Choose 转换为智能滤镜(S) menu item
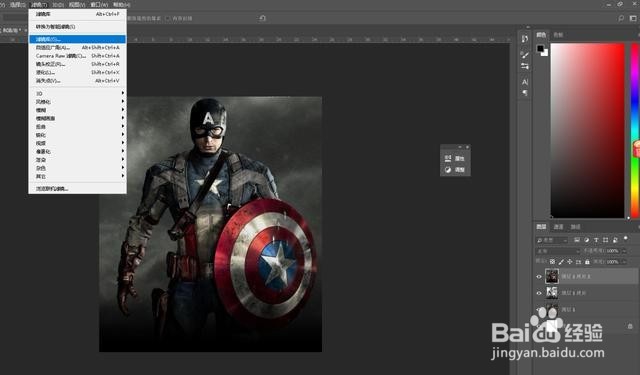This screenshot has height=375, width=640. [x=78, y=27]
